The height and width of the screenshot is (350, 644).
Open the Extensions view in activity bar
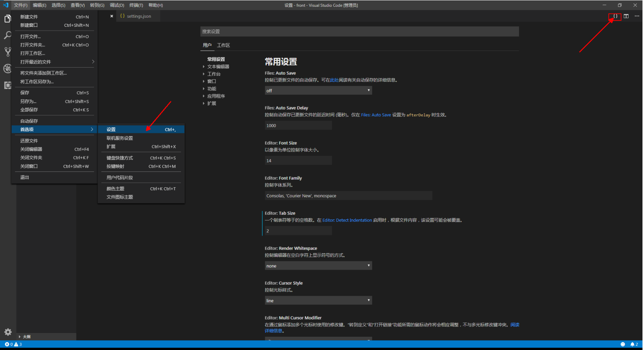(x=8, y=85)
